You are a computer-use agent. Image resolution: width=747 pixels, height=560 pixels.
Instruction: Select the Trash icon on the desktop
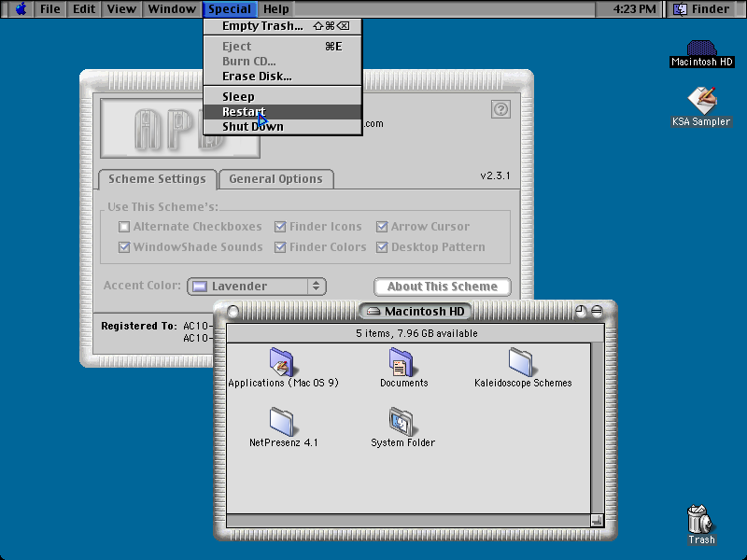699,519
